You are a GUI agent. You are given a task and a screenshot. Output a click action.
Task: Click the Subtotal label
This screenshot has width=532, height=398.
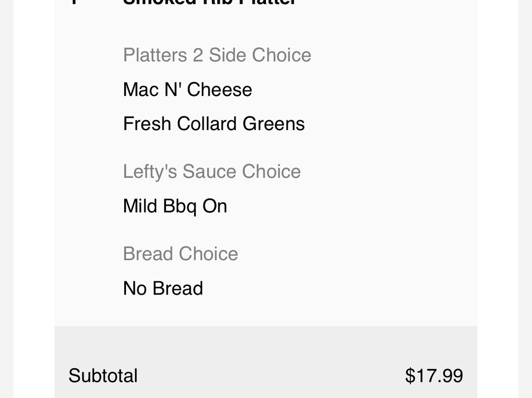click(103, 376)
